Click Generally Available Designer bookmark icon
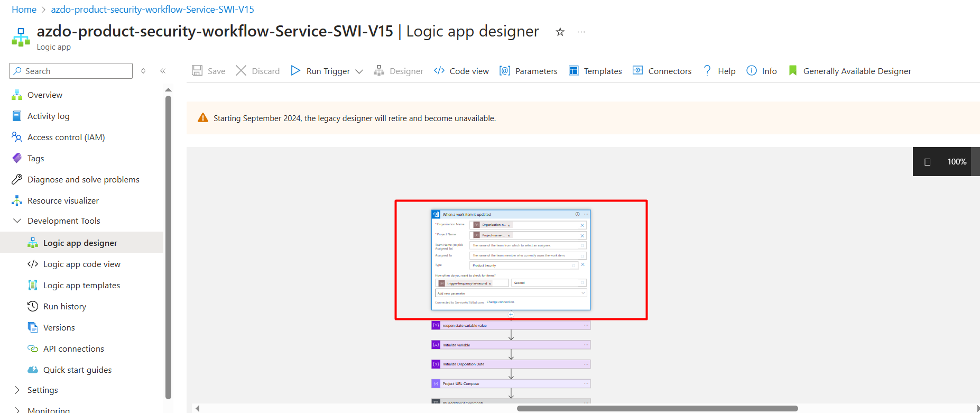The height and width of the screenshot is (413, 980). click(792, 70)
